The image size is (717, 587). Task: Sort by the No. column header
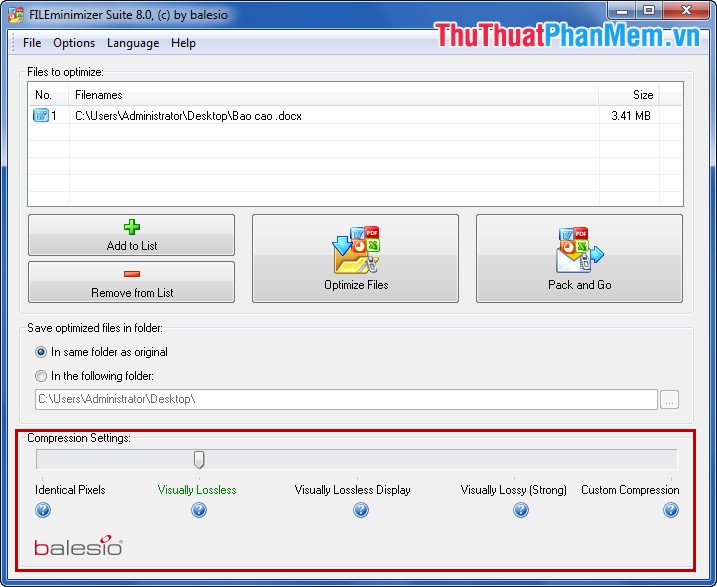pyautogui.click(x=49, y=95)
